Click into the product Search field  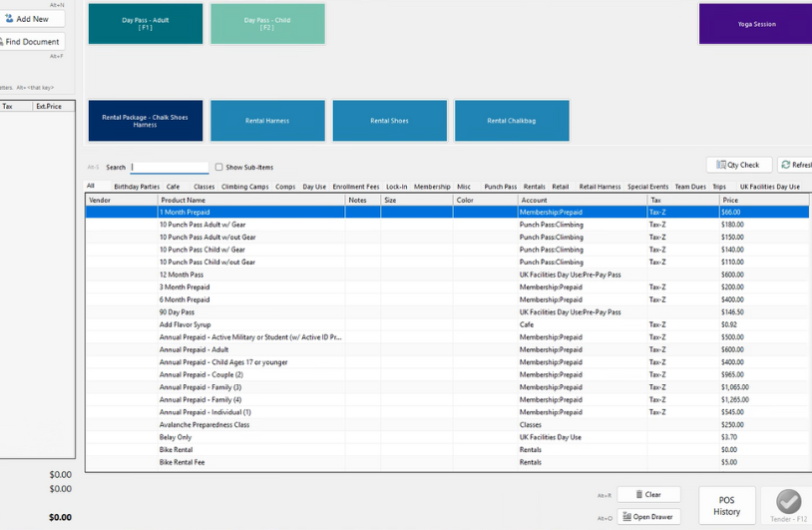click(170, 168)
